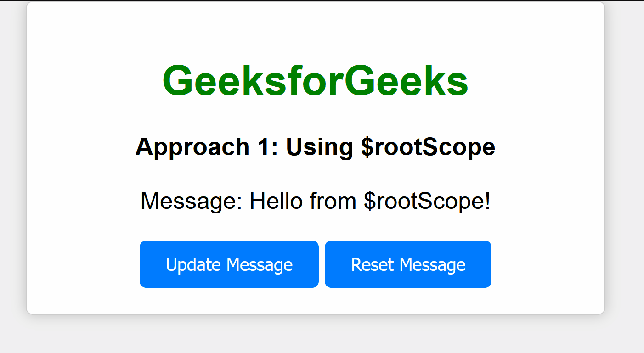Click the word "Reset" on the blue button
Screen dimensions: 644x353
click(373, 264)
